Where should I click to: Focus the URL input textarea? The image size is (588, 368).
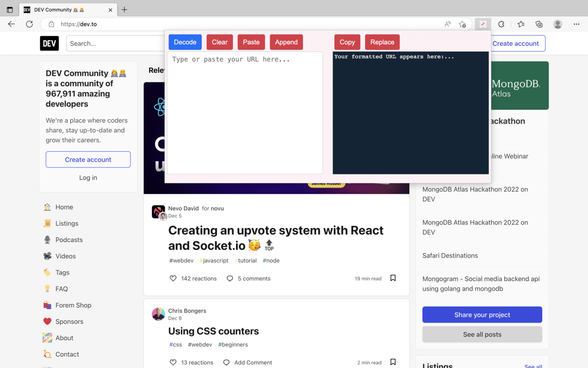click(245, 113)
